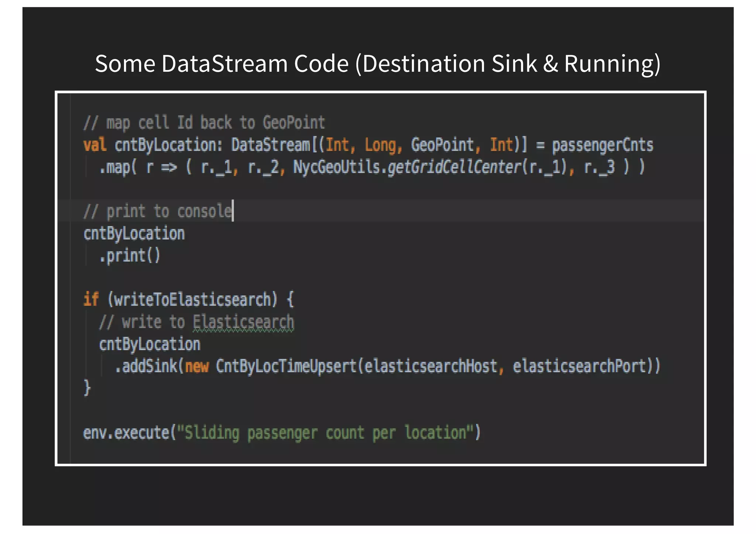
Task: Click the slide title 'Some DataStream Code'
Action: click(378, 63)
